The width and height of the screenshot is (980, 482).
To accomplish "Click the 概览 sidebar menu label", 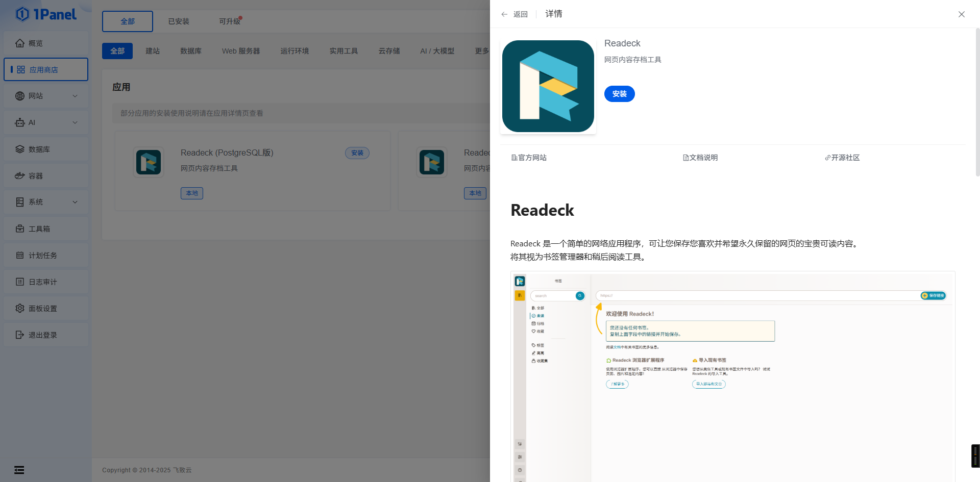I will point(36,43).
